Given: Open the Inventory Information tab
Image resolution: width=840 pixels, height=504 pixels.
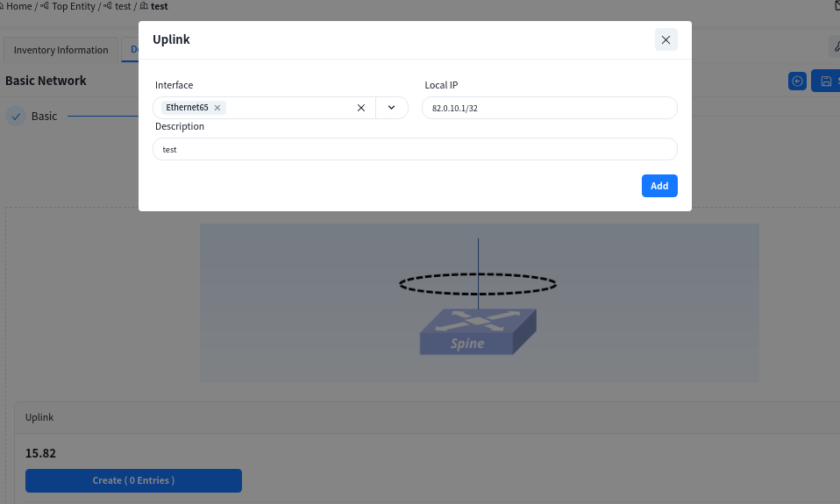Looking at the screenshot, I should click(x=61, y=50).
